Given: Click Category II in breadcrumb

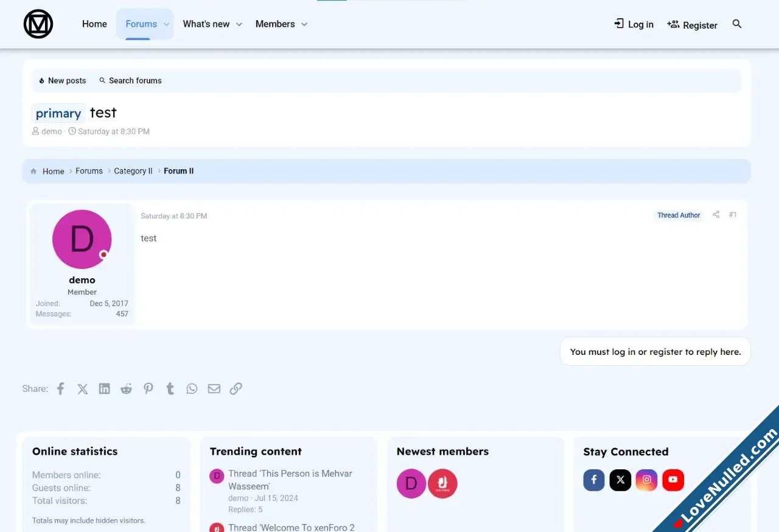Looking at the screenshot, I should pyautogui.click(x=133, y=171).
